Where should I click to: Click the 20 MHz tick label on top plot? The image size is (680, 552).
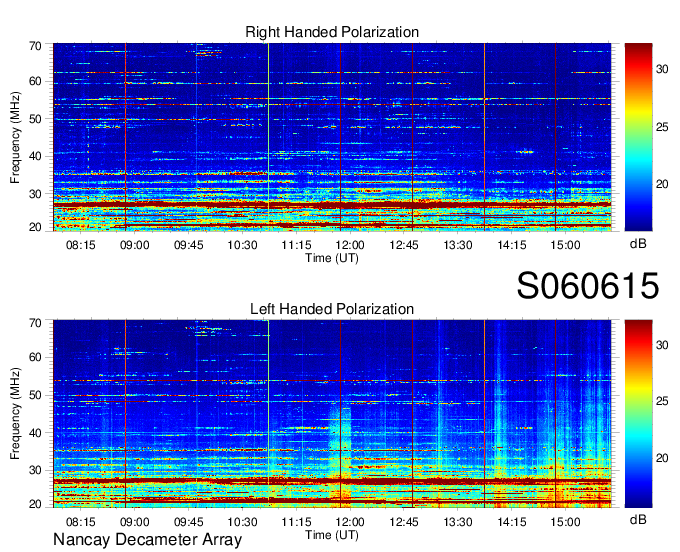(x=35, y=227)
